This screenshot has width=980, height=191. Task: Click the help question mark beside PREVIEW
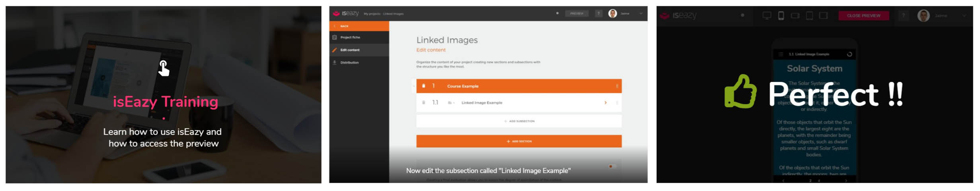(x=598, y=14)
